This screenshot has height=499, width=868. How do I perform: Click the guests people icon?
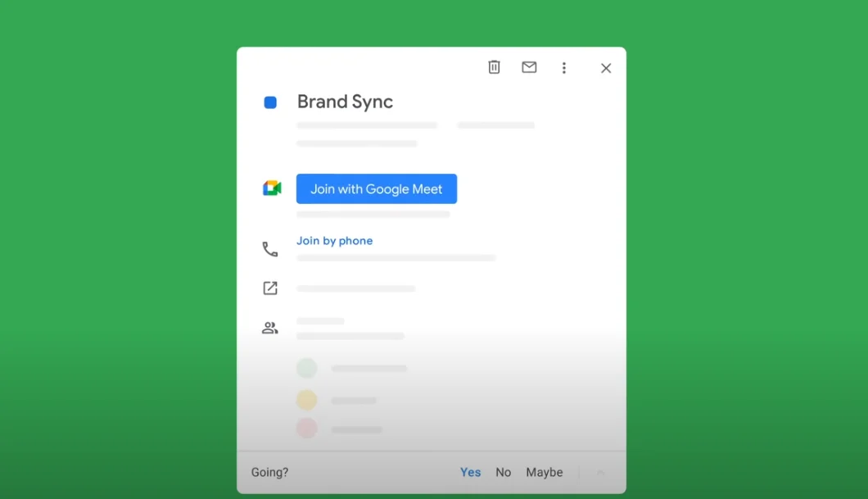(270, 328)
